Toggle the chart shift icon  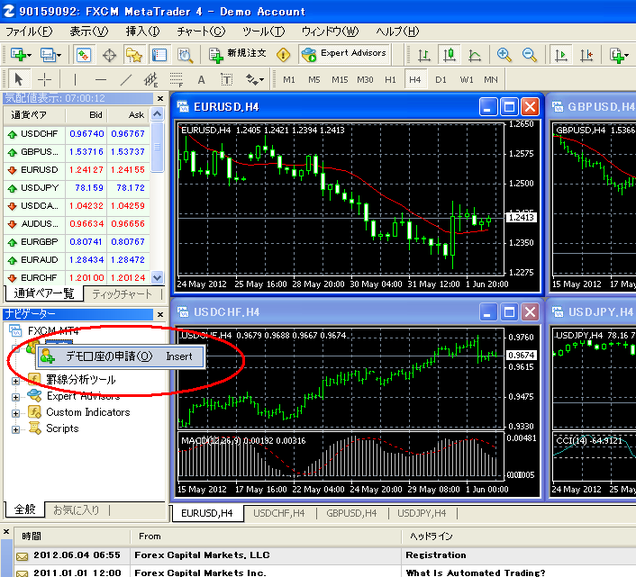click(x=587, y=54)
